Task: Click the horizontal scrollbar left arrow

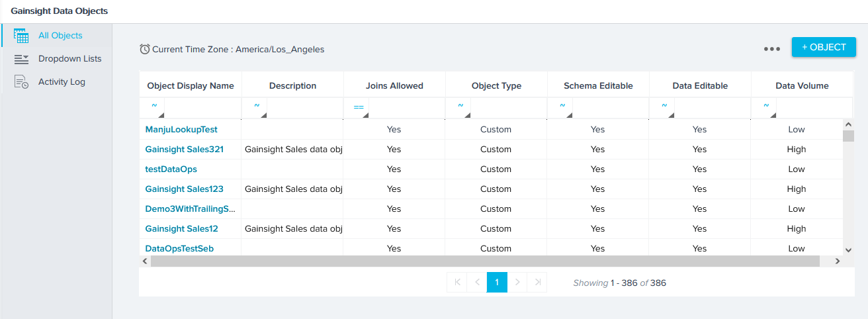Action: [x=145, y=261]
